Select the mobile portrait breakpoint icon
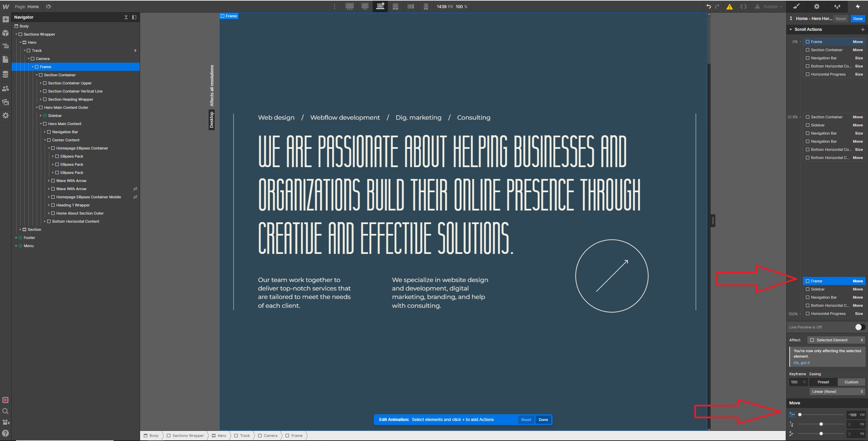 (426, 6)
